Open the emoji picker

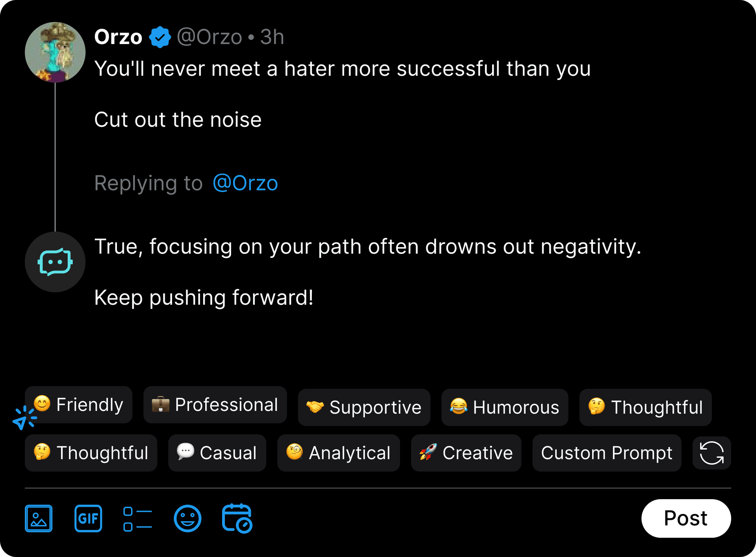point(187,518)
